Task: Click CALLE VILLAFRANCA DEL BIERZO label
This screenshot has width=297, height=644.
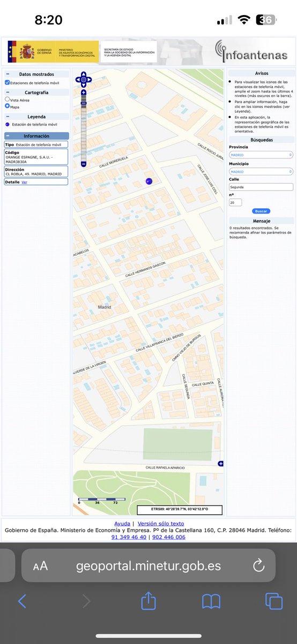Action: [x=160, y=342]
